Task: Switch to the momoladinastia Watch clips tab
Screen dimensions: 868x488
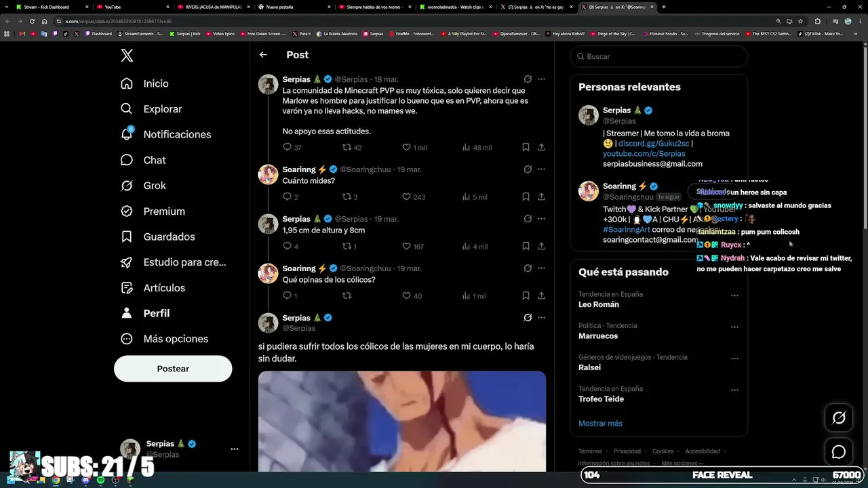Action: tap(455, 7)
